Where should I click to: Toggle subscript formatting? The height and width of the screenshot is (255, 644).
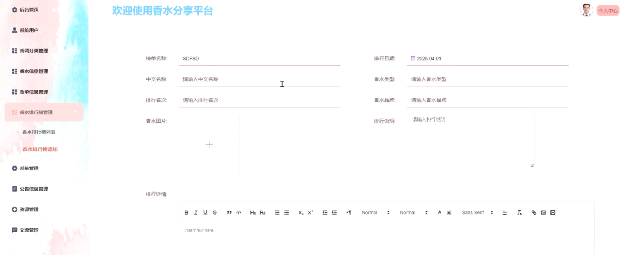pyautogui.click(x=301, y=212)
